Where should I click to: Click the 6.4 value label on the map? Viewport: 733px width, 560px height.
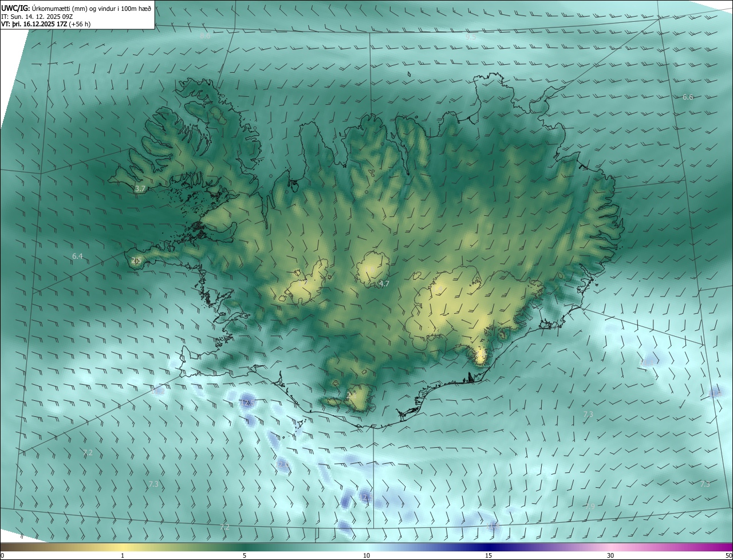pyautogui.click(x=77, y=256)
